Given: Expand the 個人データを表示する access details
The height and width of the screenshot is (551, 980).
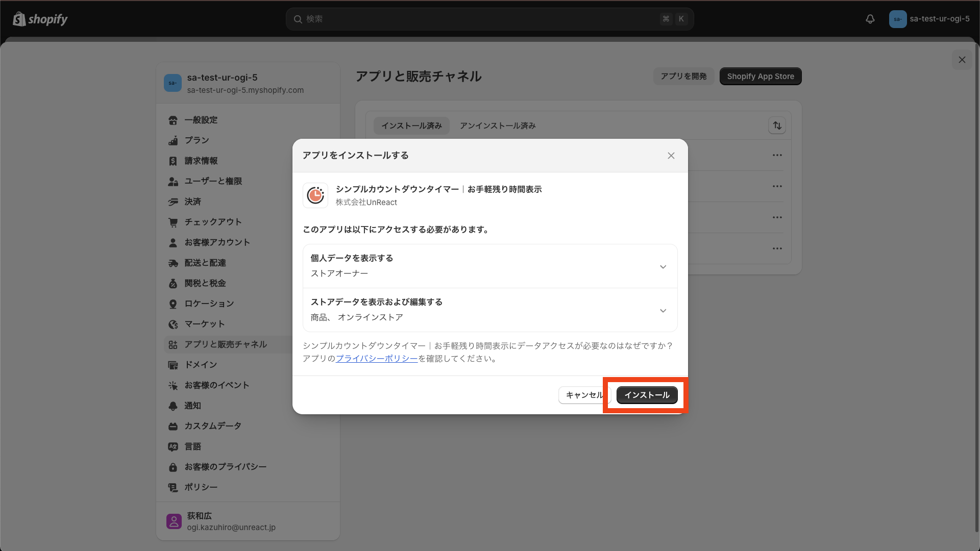Looking at the screenshot, I should pyautogui.click(x=663, y=266).
